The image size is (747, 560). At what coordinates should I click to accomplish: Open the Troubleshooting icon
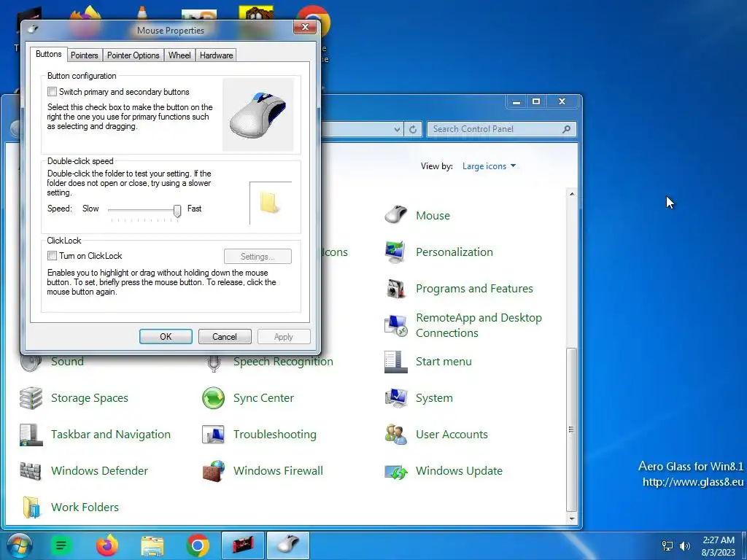pyautogui.click(x=213, y=435)
